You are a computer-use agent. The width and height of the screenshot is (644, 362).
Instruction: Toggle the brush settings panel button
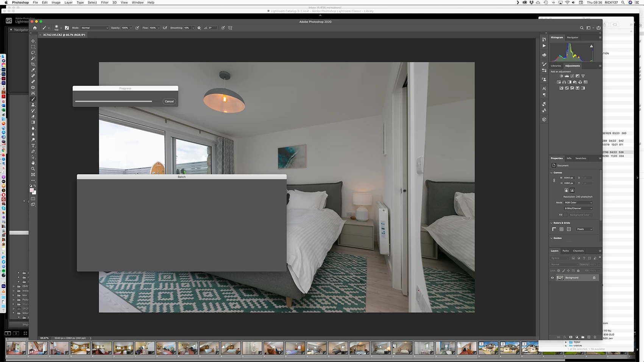[x=67, y=28]
